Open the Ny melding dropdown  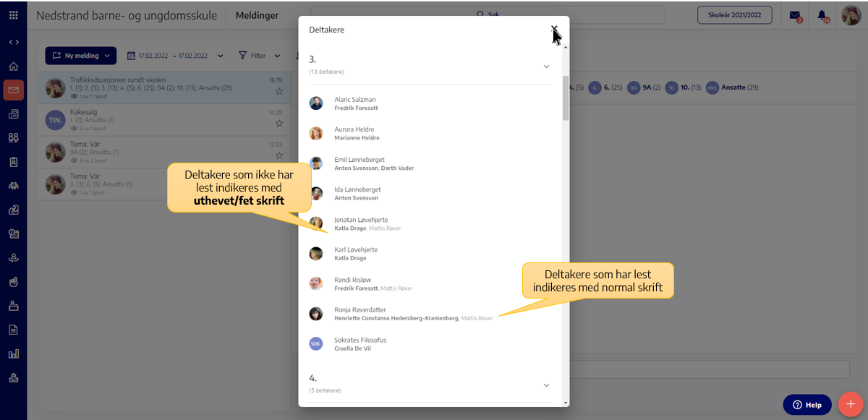point(81,56)
